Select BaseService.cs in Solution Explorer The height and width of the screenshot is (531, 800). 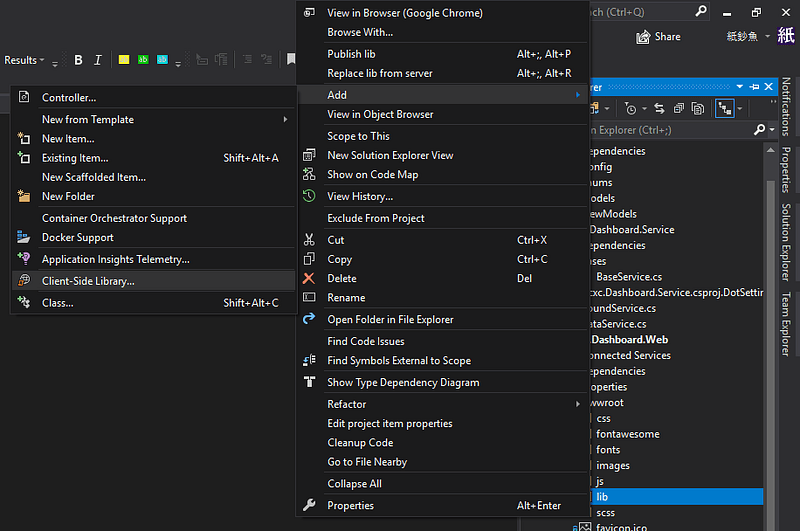[629, 276]
